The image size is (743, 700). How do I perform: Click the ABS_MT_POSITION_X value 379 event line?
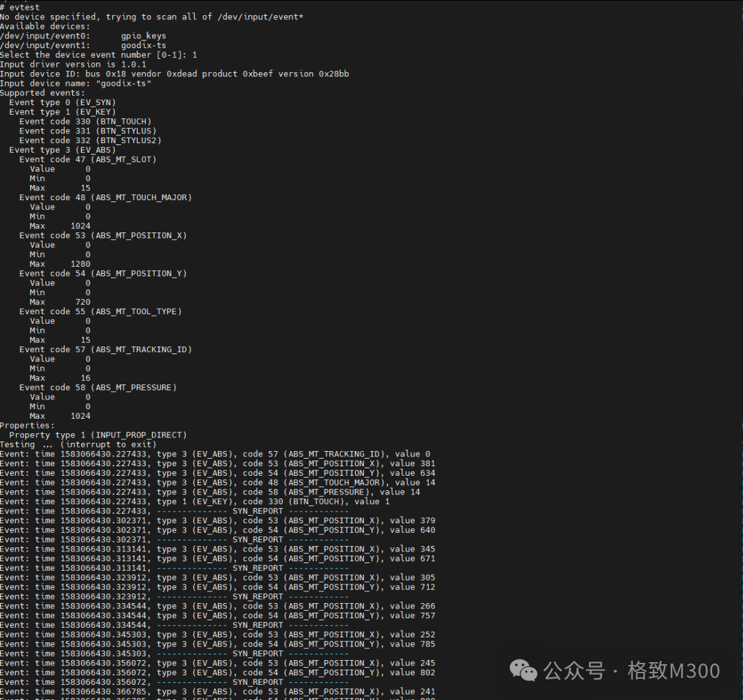217,521
